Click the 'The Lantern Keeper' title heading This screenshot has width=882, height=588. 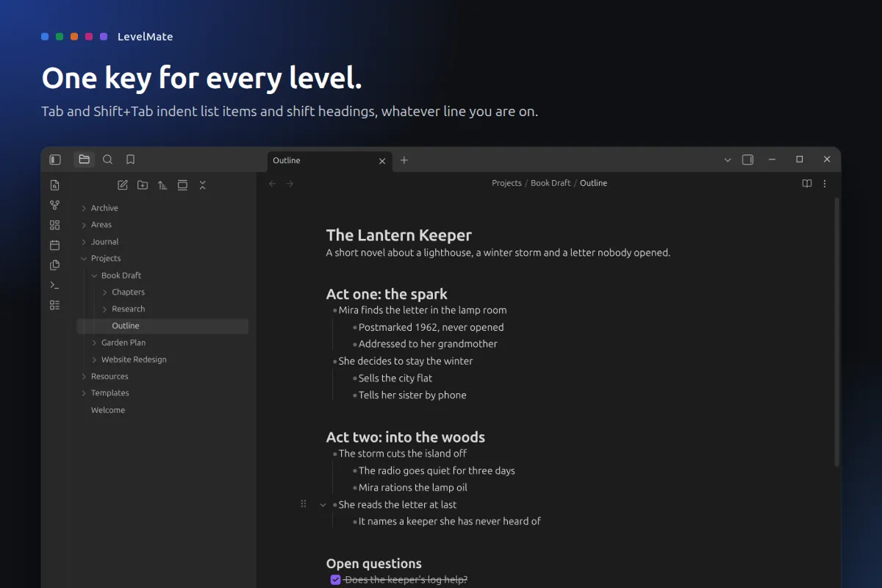coord(399,235)
